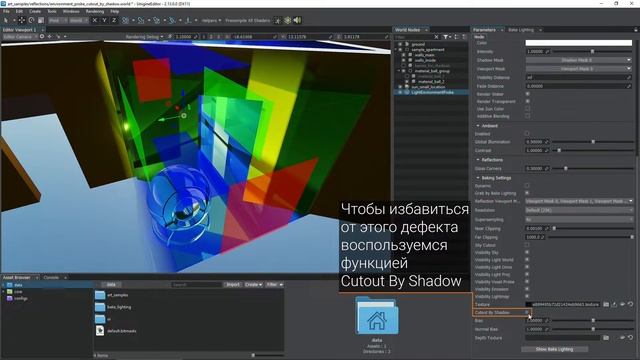Toggle the X axis constraint
The width and height of the screenshot is (640, 360).
point(95,20)
